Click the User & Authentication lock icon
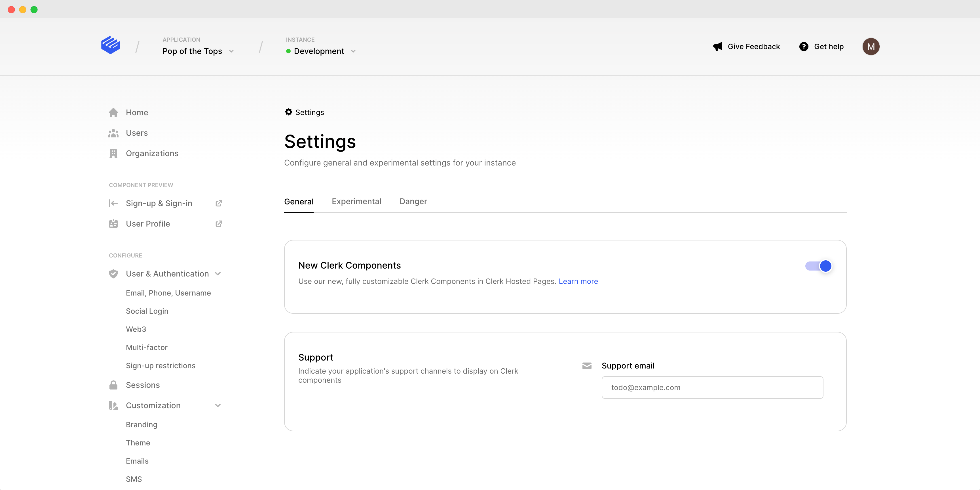 113,273
